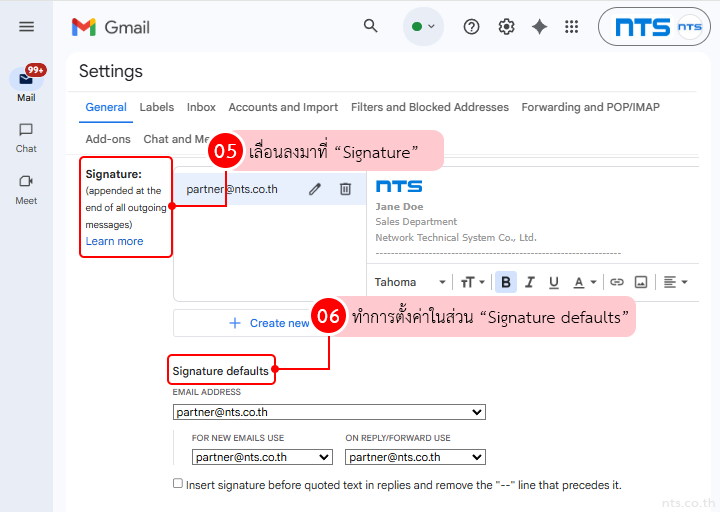
Task: Open Chat in the sidebar
Action: 26,138
